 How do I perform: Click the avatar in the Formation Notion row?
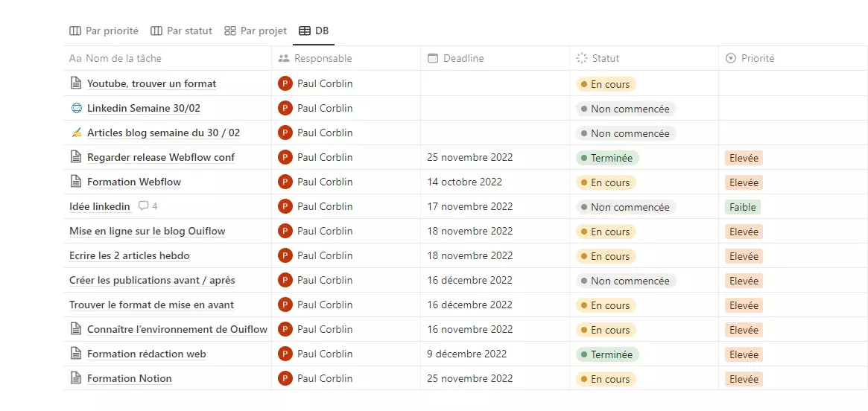pyautogui.click(x=285, y=378)
